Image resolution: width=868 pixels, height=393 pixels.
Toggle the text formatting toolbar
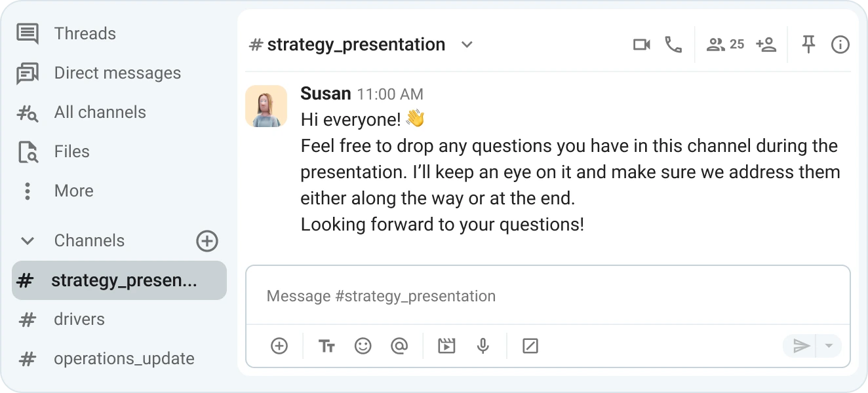(x=326, y=346)
